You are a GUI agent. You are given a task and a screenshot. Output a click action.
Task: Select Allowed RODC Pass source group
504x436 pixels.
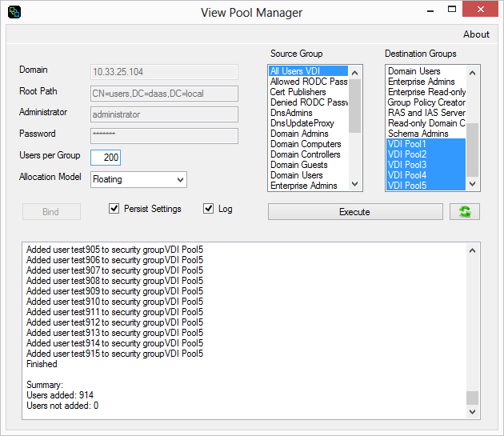tap(308, 82)
